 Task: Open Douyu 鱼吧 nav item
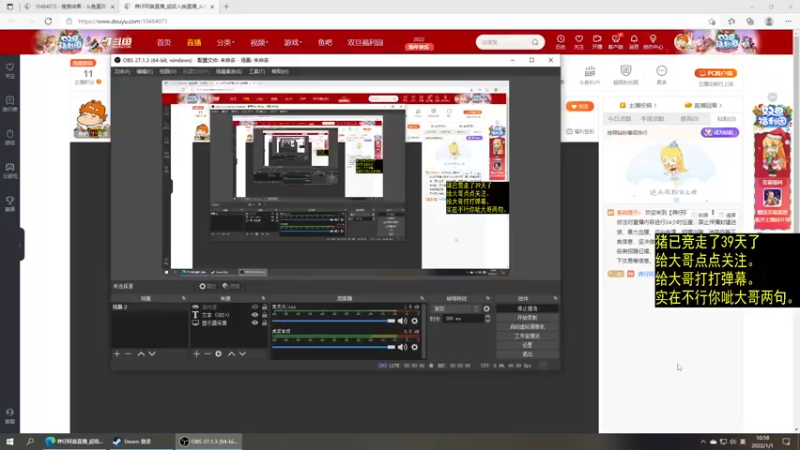pyautogui.click(x=325, y=43)
